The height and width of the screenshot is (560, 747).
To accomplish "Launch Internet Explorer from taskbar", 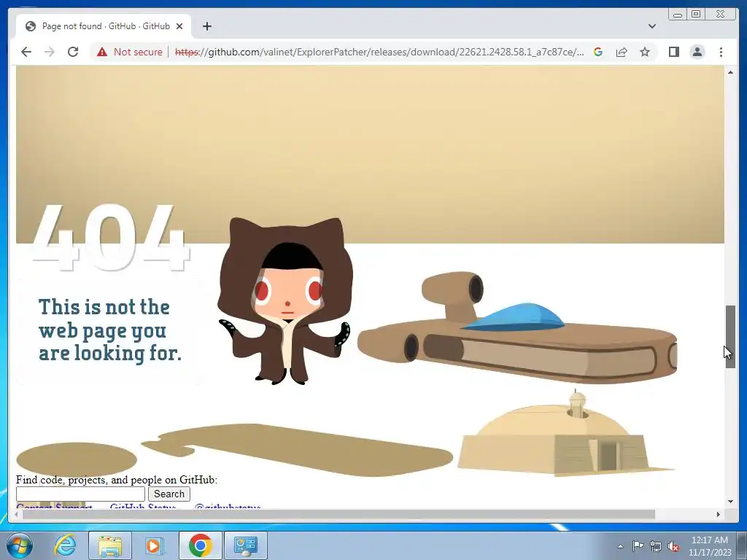I will click(65, 545).
